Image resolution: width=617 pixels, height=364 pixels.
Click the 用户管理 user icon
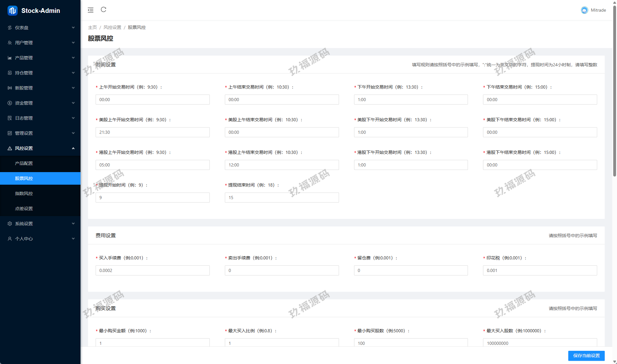pyautogui.click(x=10, y=43)
